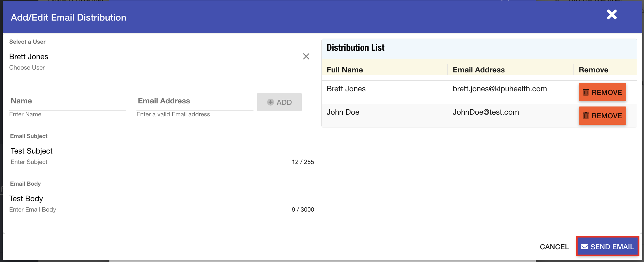Image resolution: width=644 pixels, height=262 pixels.
Task: Click into the Email Body field
Action: click(x=162, y=199)
